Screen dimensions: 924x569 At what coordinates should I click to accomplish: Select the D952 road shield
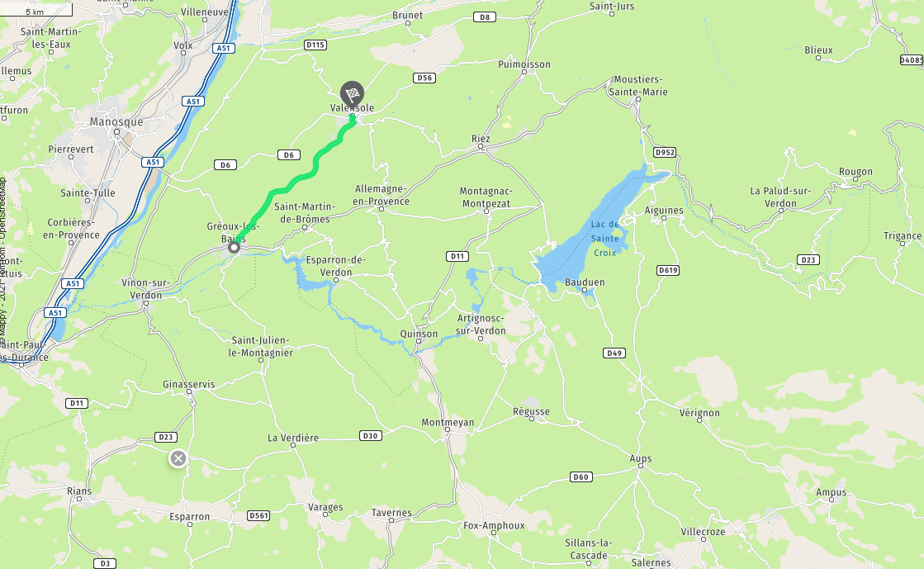[665, 152]
